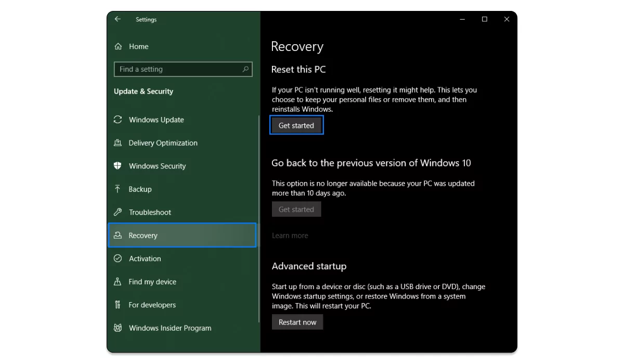624x364 pixels.
Task: Click the Windows Insider Program icon
Action: click(118, 328)
